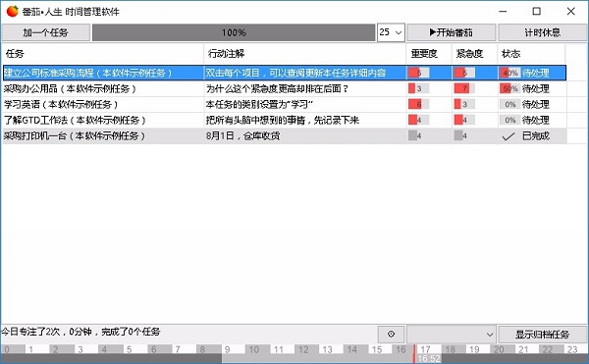Click 0% 待处理 status of 学习英语
This screenshot has width=589, height=364.
(524, 104)
